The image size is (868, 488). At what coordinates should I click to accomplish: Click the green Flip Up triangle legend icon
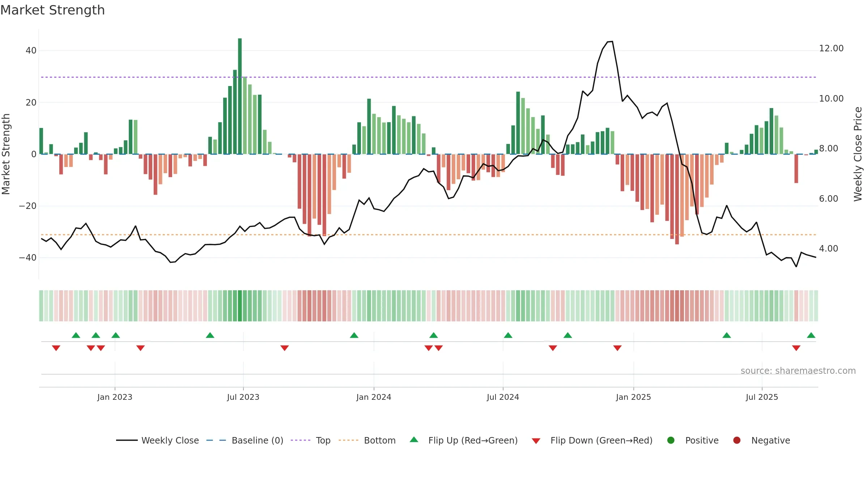[414, 440]
